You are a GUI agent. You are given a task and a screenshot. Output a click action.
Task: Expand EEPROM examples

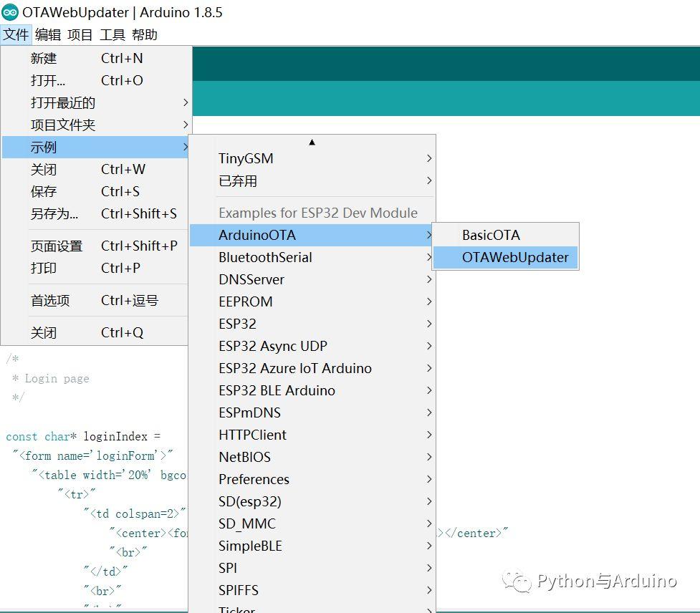click(312, 302)
